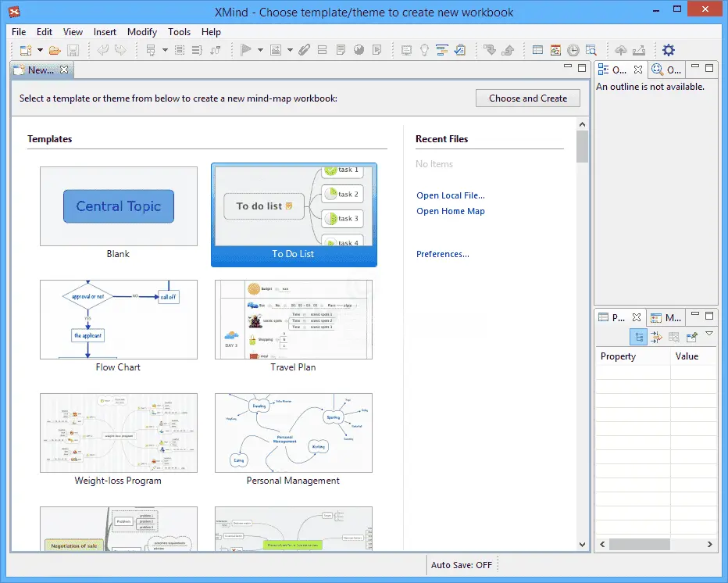Click the New workbook toolbar icon
This screenshot has width=728, height=583.
pyautogui.click(x=26, y=50)
